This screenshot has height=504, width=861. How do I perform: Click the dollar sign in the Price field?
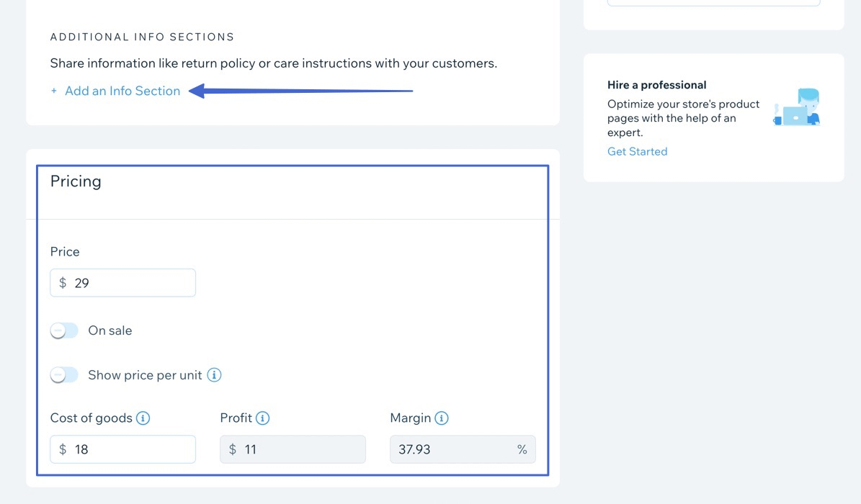(x=63, y=283)
